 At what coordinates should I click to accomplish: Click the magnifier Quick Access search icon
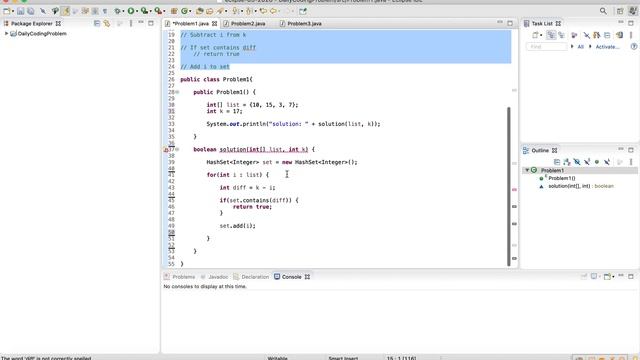pos(603,11)
